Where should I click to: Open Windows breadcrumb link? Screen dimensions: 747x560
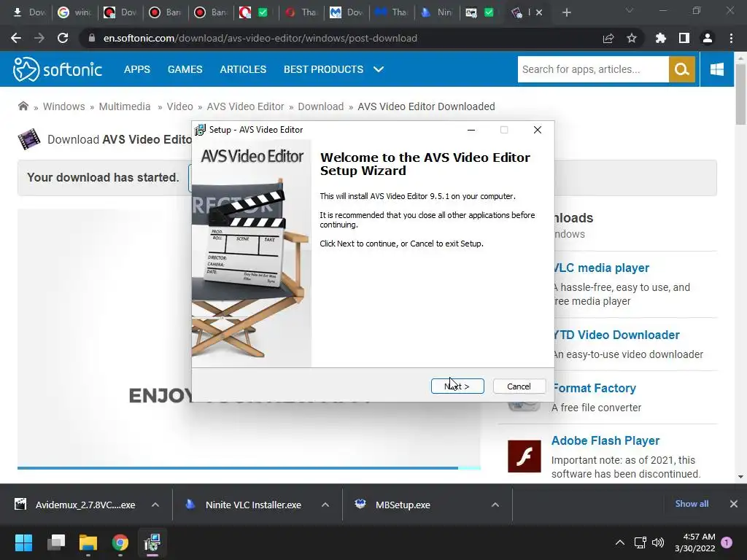tap(64, 106)
